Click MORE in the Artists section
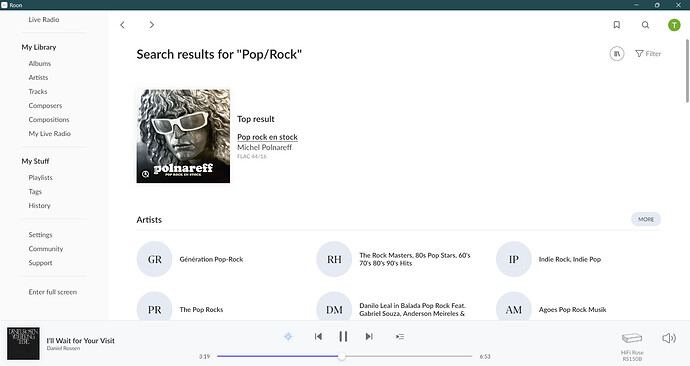This screenshot has height=366, width=690. (x=646, y=219)
